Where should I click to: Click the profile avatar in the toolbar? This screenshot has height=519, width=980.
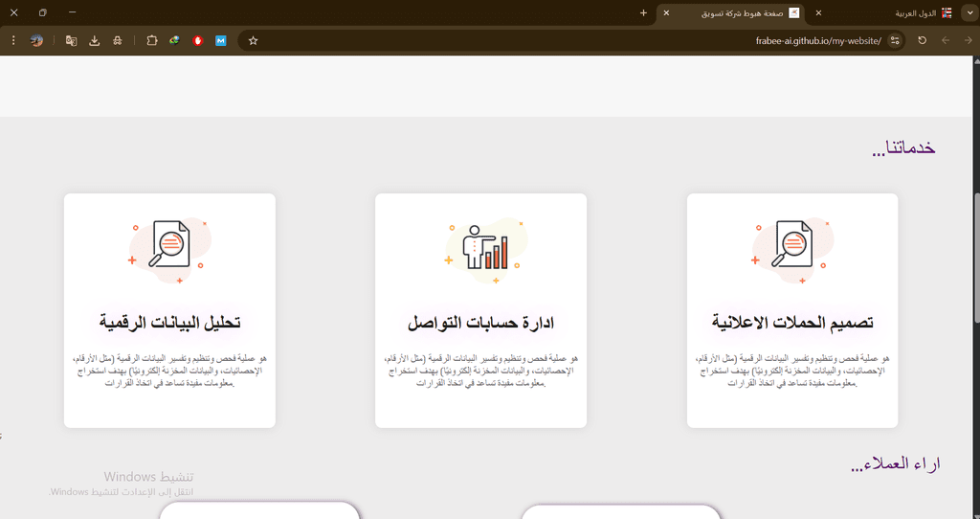tap(37, 40)
